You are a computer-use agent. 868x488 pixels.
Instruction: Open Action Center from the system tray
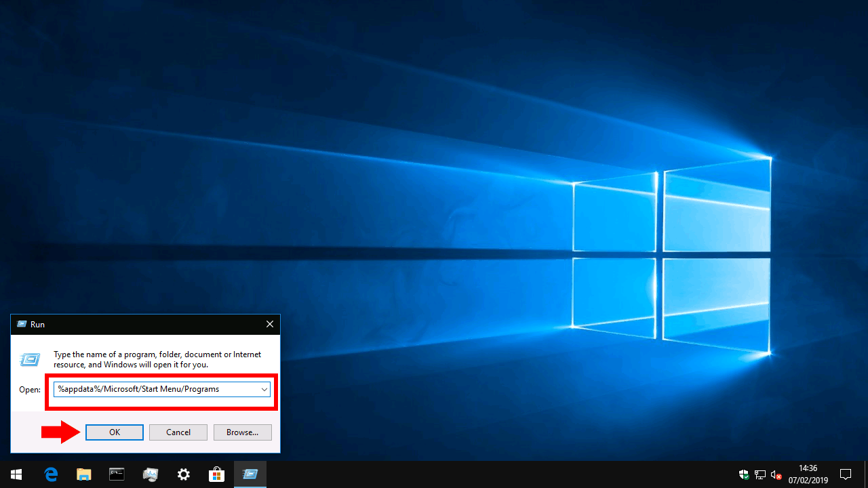[846, 474]
